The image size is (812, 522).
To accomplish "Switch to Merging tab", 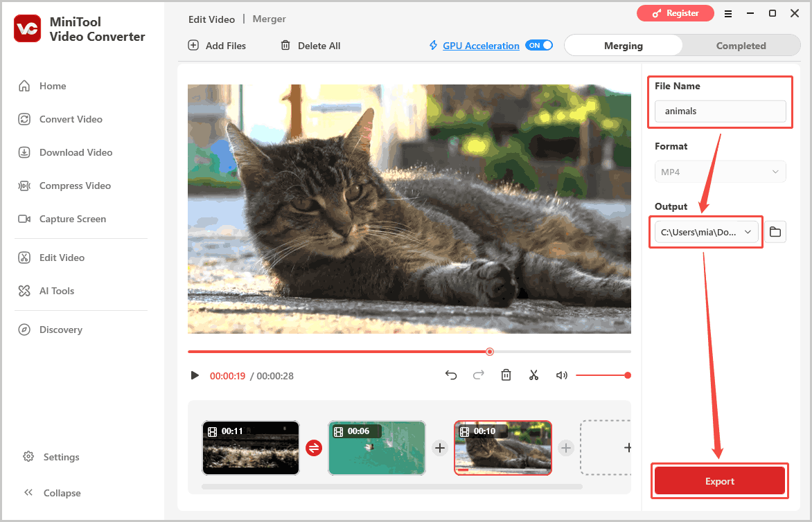I will coord(623,46).
